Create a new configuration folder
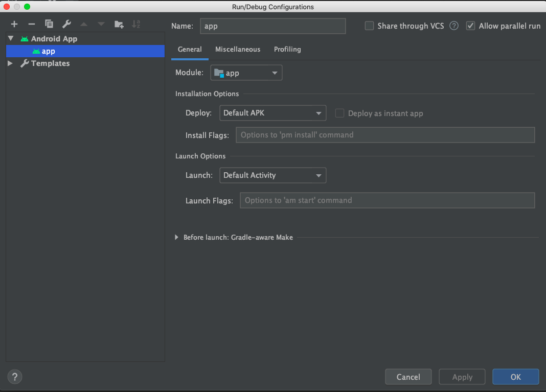This screenshot has width=546, height=392. (x=118, y=24)
